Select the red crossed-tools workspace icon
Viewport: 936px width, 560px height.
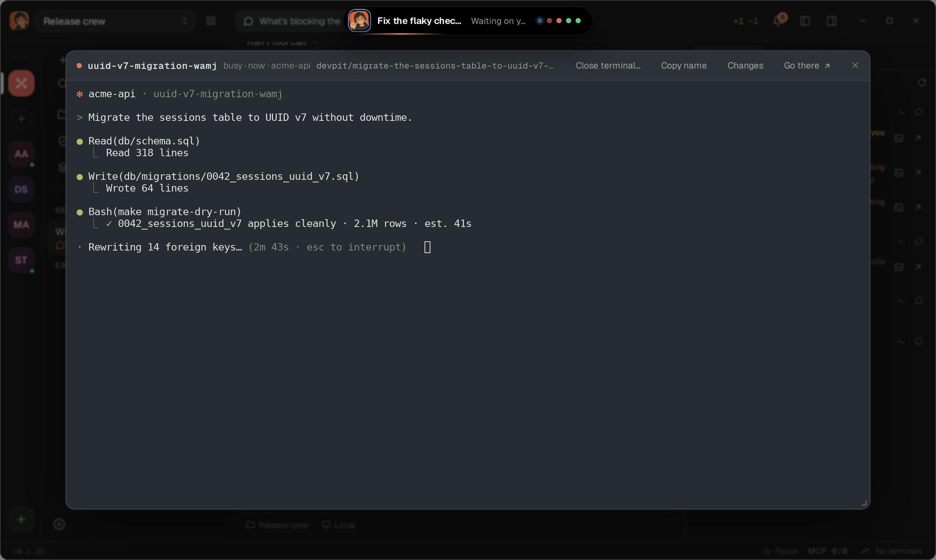[x=21, y=83]
